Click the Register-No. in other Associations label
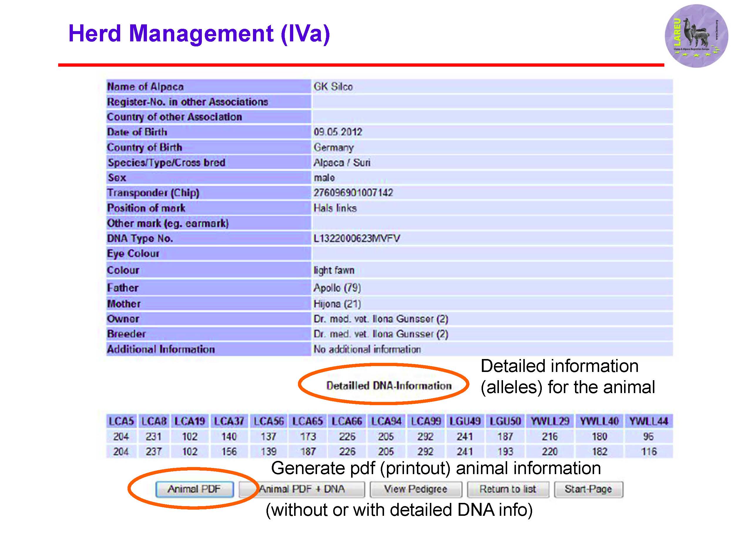The image size is (756, 534). [x=187, y=102]
